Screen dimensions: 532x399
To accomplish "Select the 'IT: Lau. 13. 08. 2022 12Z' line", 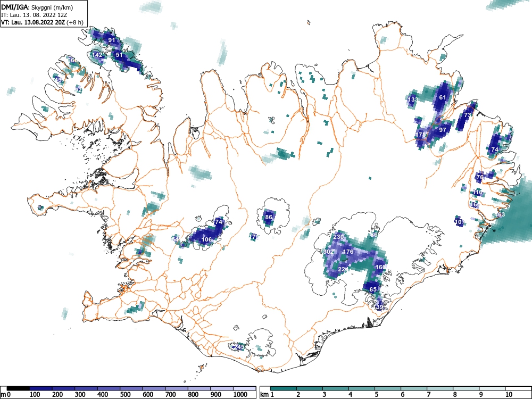I will point(34,15).
